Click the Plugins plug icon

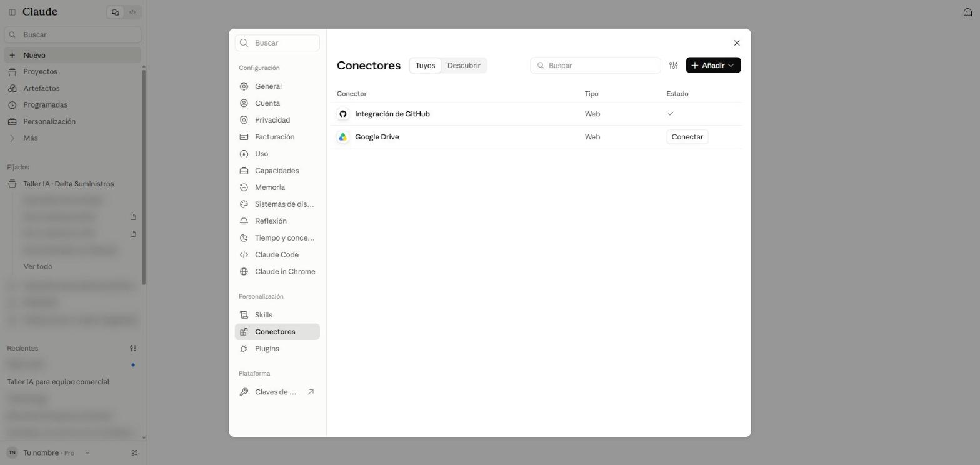(x=244, y=349)
